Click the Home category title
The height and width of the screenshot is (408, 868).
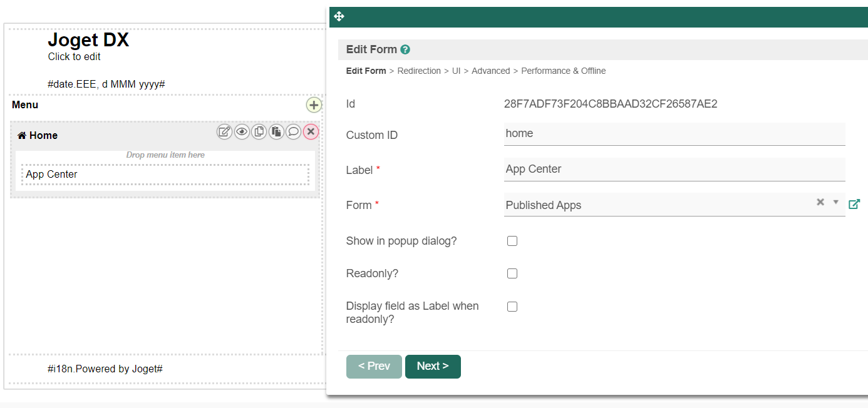[43, 135]
